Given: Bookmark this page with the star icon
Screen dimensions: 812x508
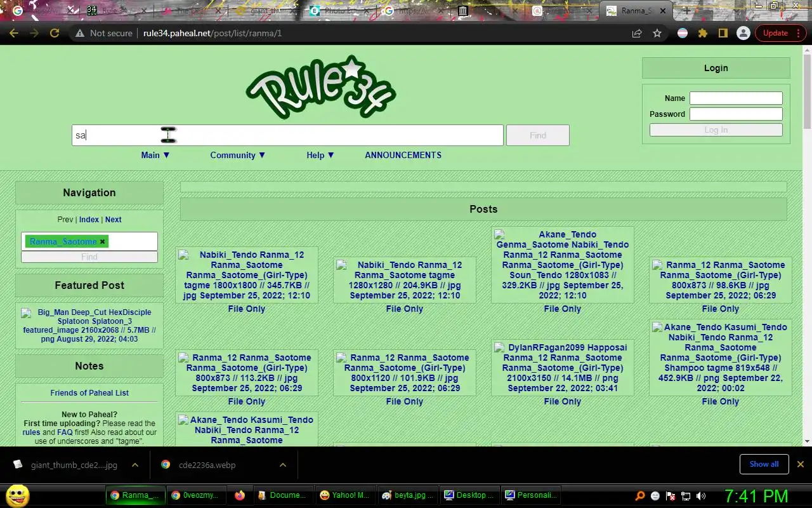Looking at the screenshot, I should point(657,33).
